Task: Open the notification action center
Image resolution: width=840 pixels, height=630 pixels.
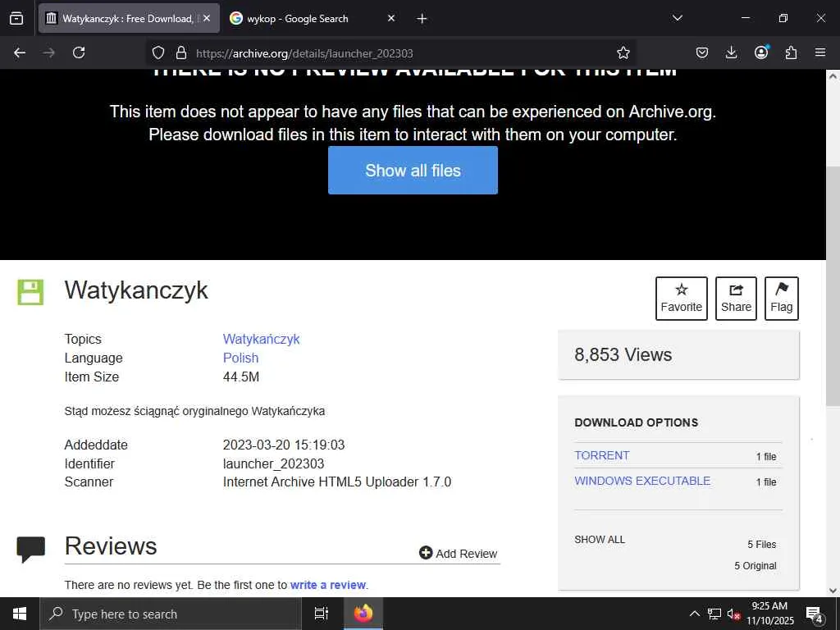Action: (815, 614)
